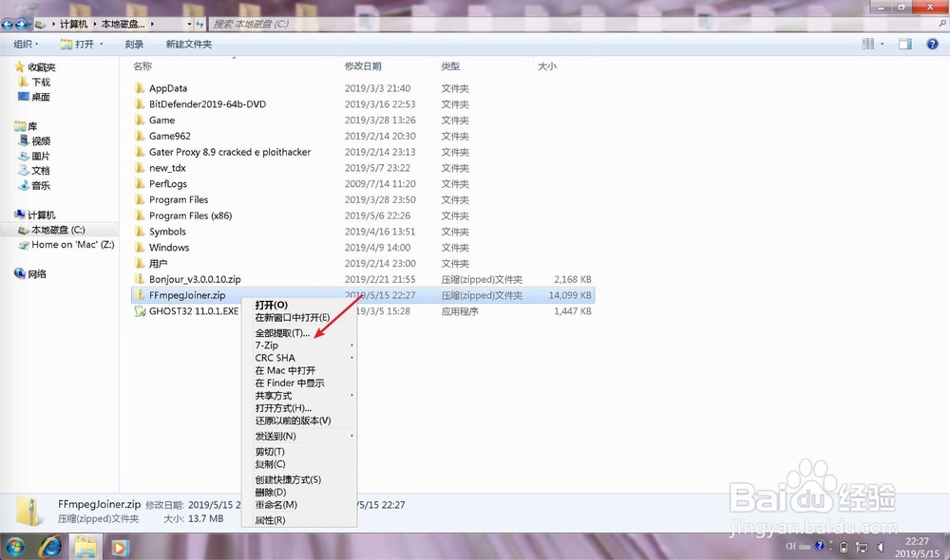Open the view options dropdown arrow
The height and width of the screenshot is (560, 950).
pyautogui.click(x=883, y=44)
